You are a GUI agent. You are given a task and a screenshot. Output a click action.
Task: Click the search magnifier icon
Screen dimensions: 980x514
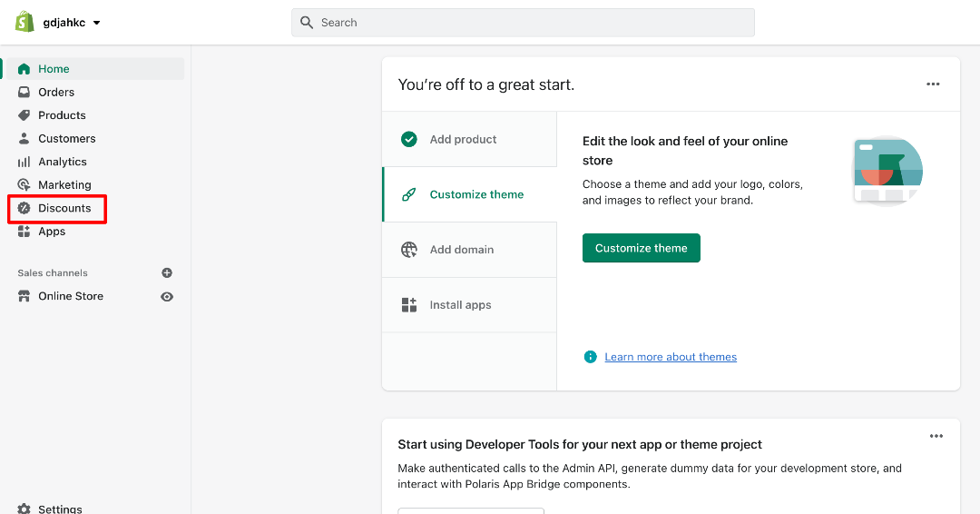coord(307,23)
